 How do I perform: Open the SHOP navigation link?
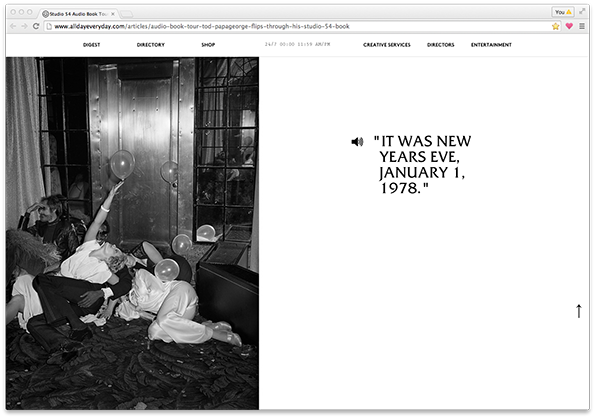click(x=208, y=45)
